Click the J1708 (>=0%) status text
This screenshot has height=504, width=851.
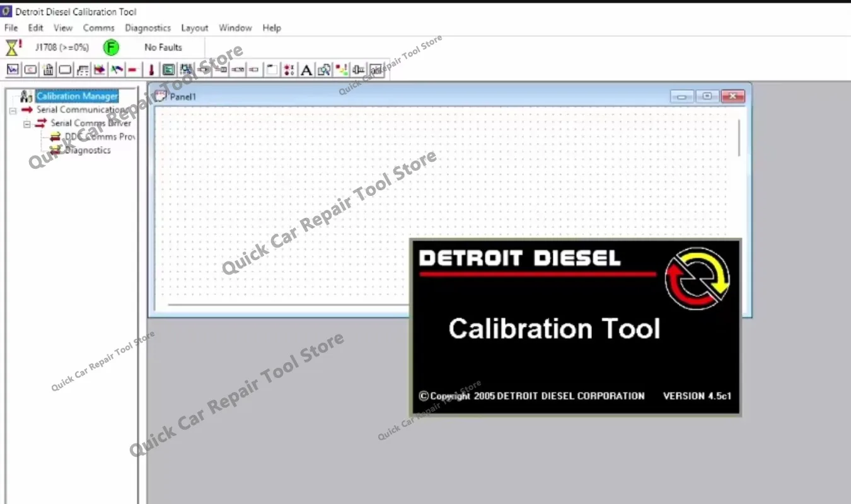coord(62,47)
